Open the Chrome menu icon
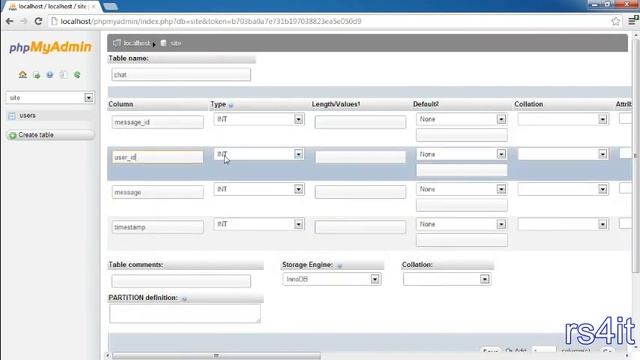The width and height of the screenshot is (640, 360). 633,20
